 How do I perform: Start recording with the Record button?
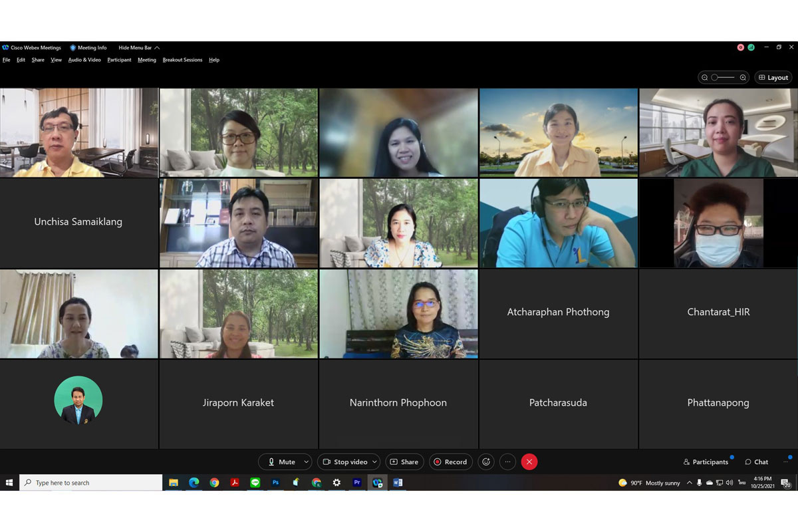pos(450,462)
